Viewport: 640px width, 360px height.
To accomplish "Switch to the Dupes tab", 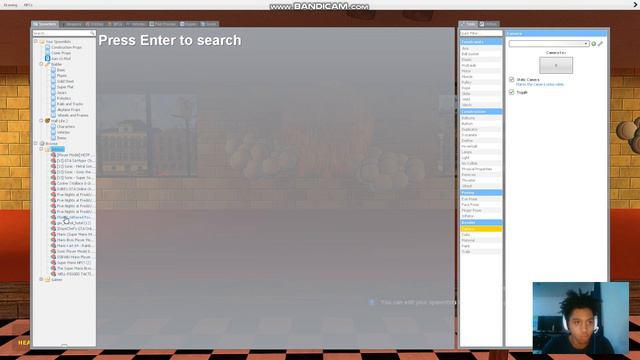I will [189, 24].
